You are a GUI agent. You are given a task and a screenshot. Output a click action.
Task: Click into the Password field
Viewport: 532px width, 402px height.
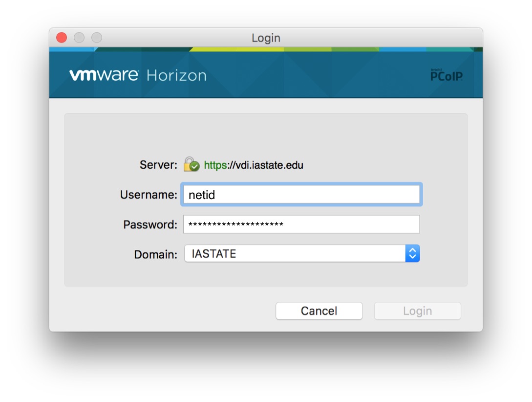[301, 224]
